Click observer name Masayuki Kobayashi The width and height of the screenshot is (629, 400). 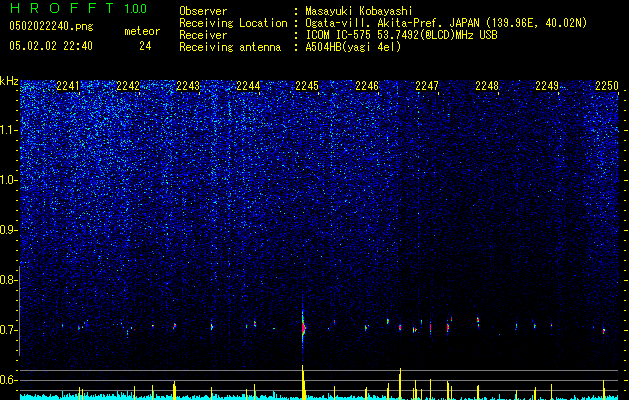coord(359,11)
